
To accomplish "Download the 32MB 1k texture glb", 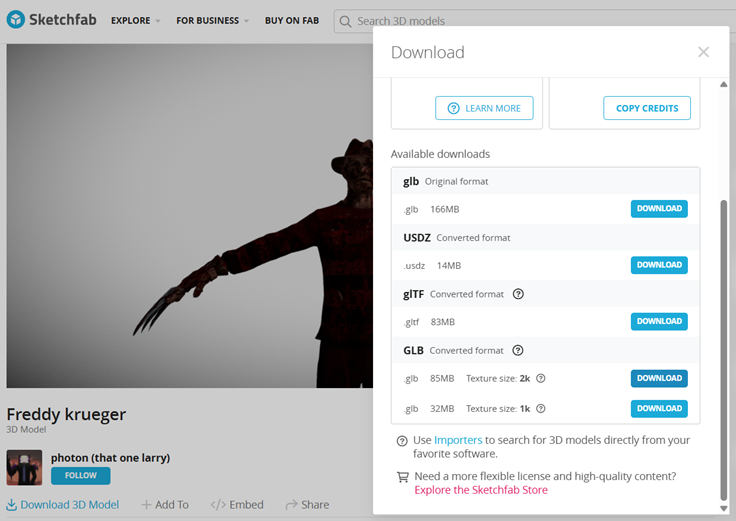I will (659, 408).
